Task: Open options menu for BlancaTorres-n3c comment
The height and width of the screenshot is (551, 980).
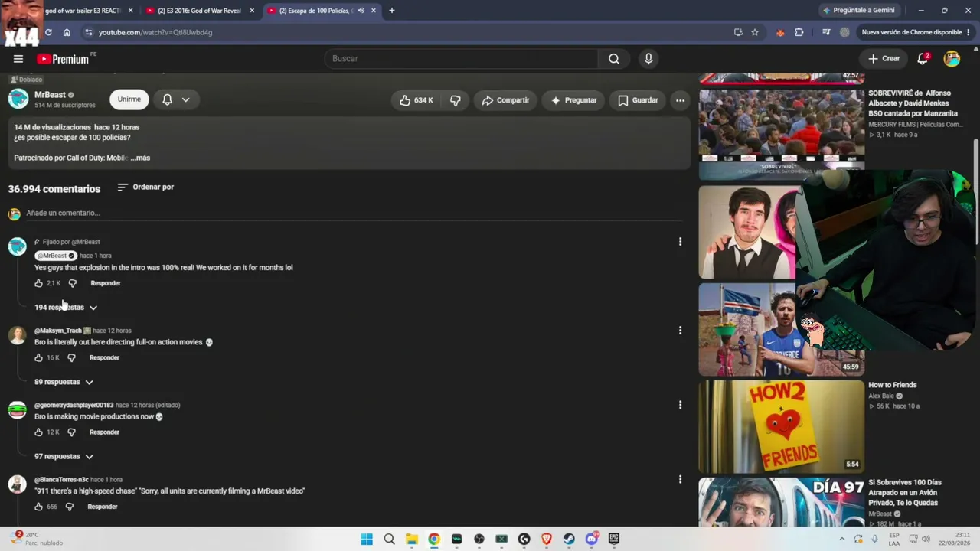Action: point(680,480)
